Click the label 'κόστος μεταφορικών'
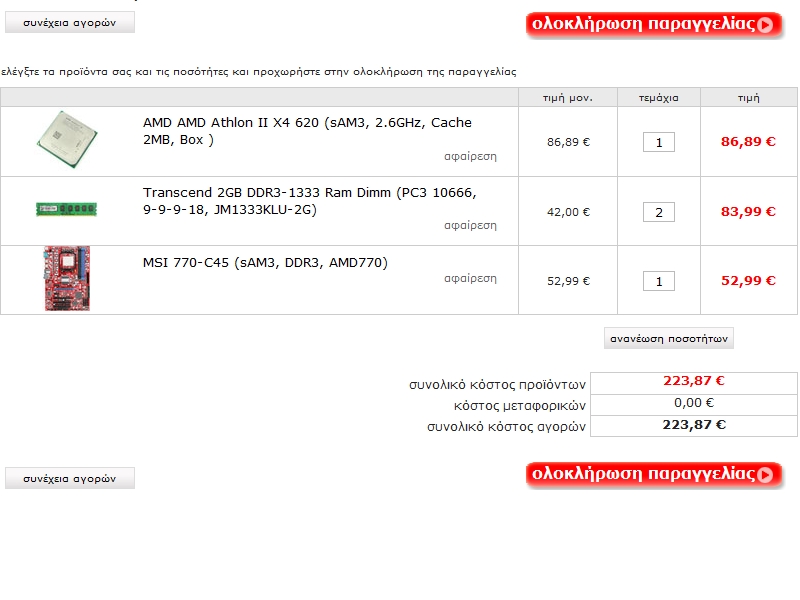 520,406
